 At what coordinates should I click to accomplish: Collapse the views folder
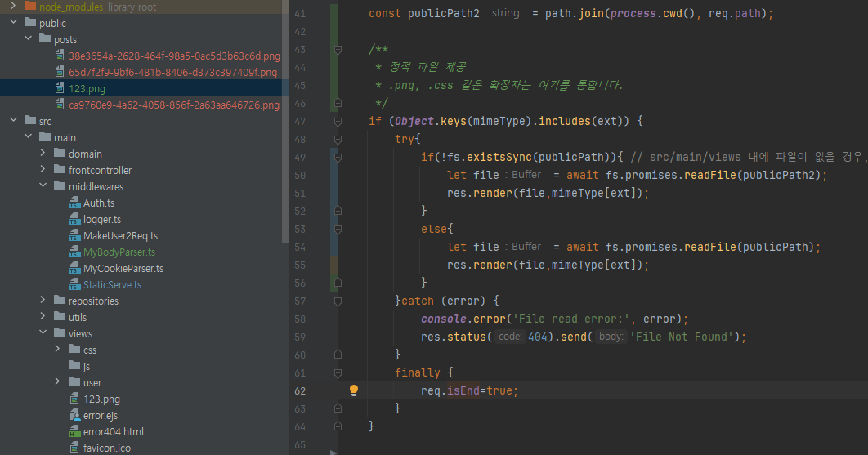click(43, 332)
